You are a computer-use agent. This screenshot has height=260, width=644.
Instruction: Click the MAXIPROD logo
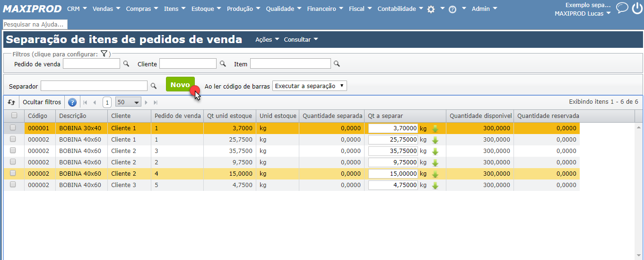click(32, 9)
